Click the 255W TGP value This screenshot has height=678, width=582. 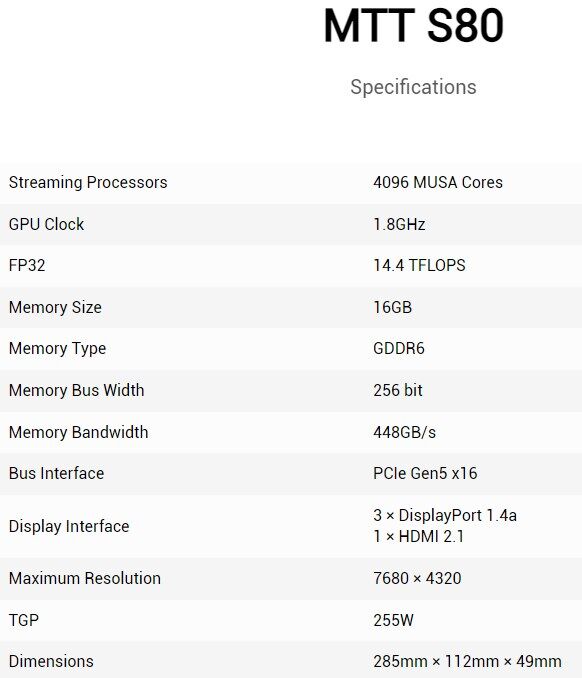point(393,620)
